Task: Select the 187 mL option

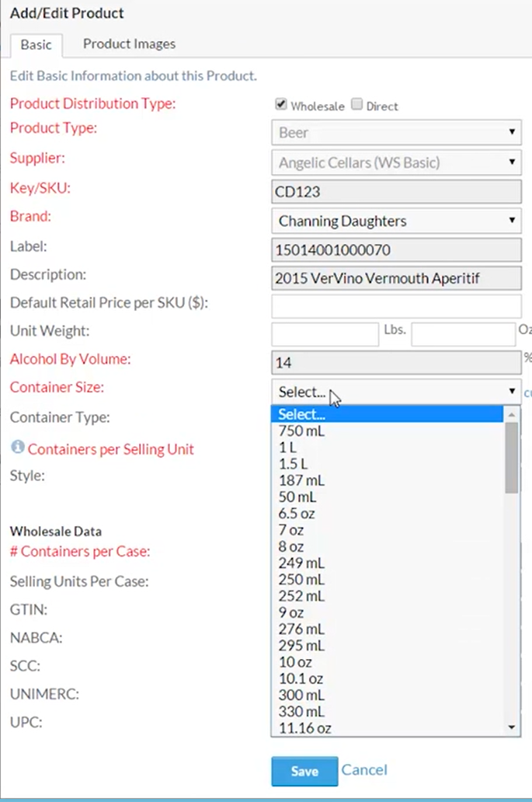Action: pos(301,480)
